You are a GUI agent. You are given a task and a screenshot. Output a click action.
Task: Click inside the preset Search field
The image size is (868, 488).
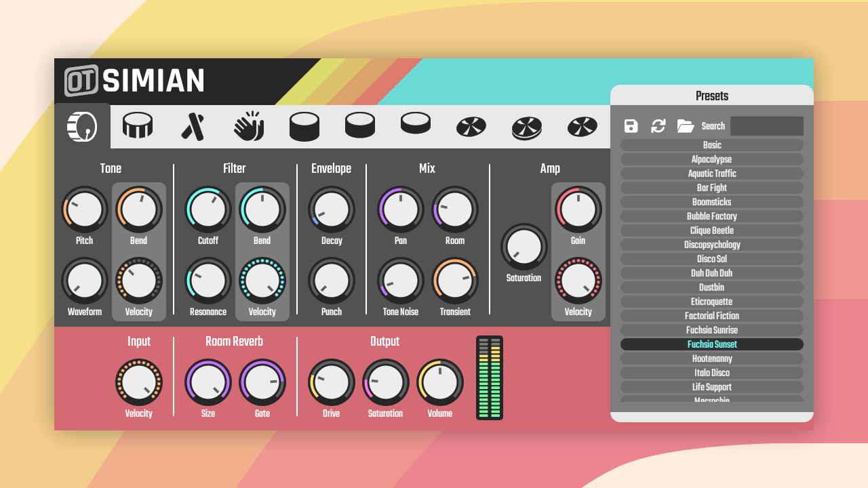[x=767, y=125]
